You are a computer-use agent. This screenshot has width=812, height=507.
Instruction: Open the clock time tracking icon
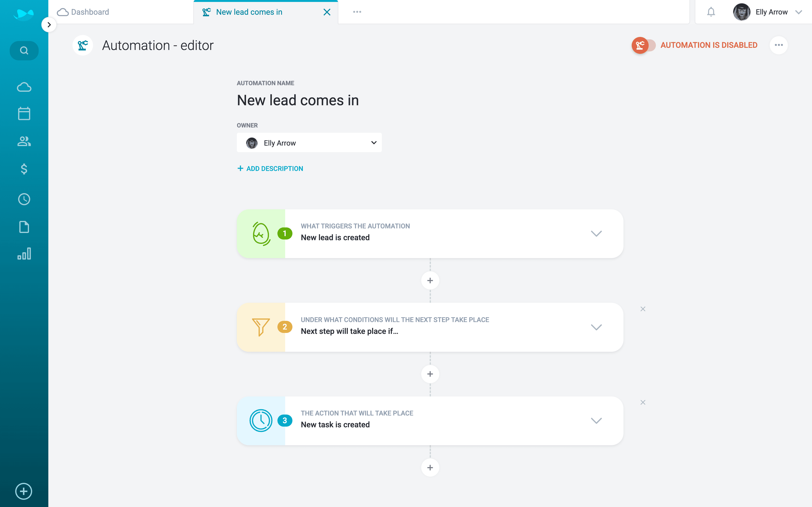(24, 199)
